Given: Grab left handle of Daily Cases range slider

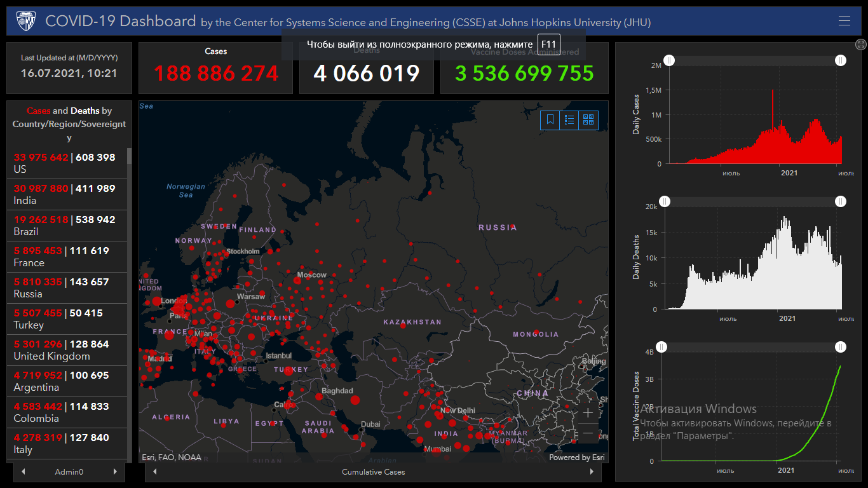Looking at the screenshot, I should pos(669,60).
